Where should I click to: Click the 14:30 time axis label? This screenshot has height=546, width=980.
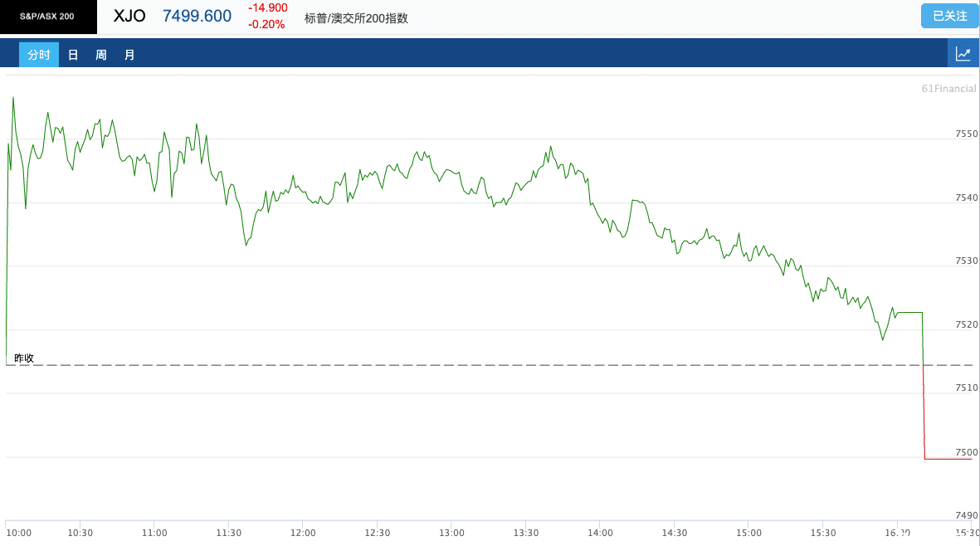click(675, 533)
